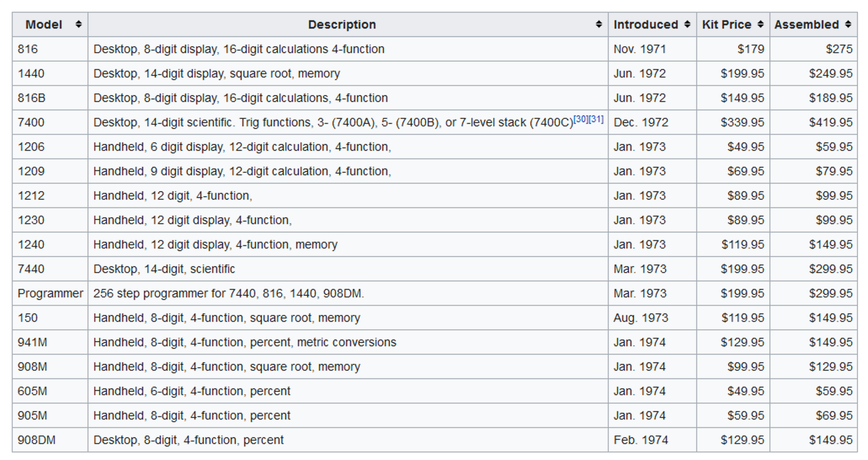Click the Aug. 1973 introduced date

(641, 318)
